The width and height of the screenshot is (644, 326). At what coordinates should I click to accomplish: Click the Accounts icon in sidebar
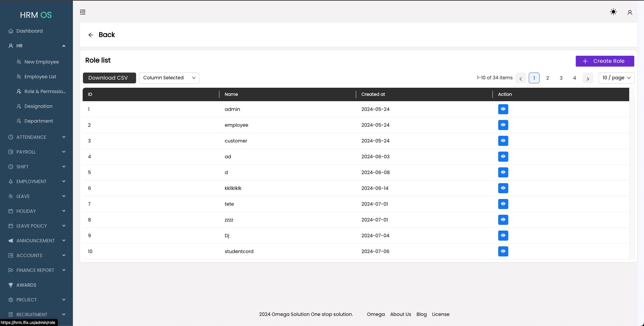coord(11,255)
